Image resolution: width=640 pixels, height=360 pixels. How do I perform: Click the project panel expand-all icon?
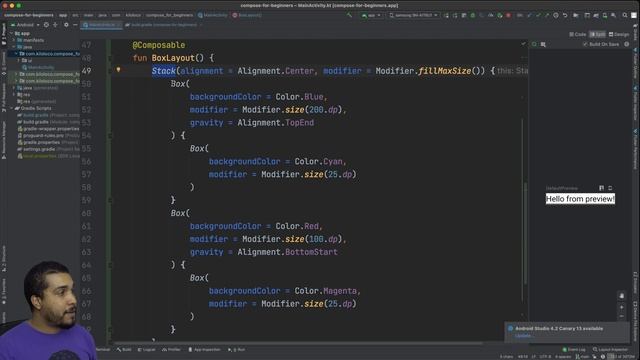55,25
